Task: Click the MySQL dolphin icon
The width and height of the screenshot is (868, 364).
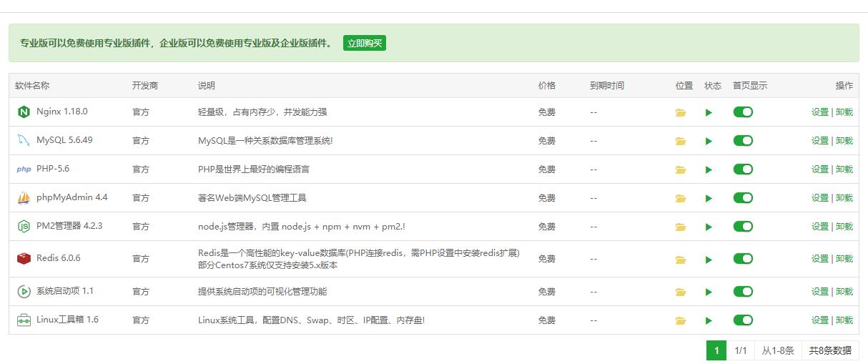Action: [x=24, y=141]
